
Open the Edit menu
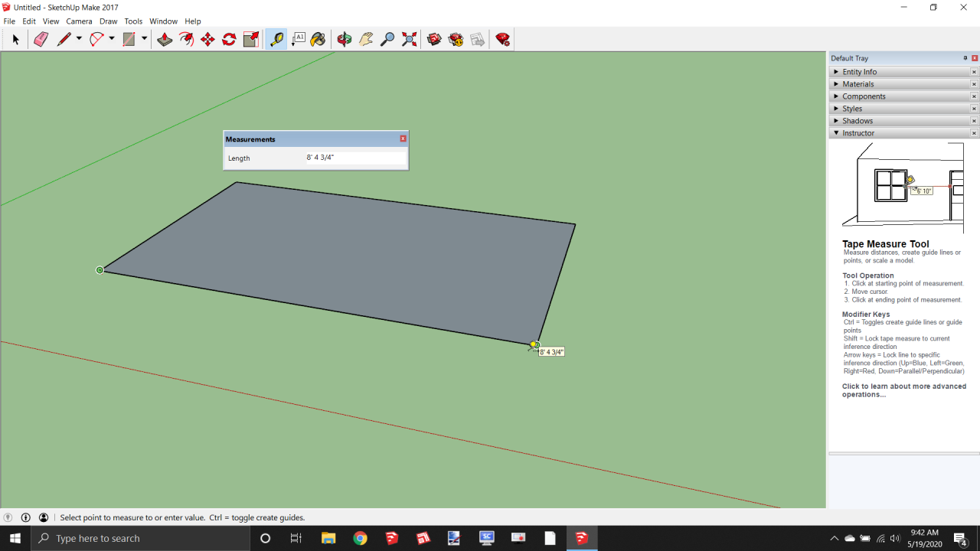(29, 21)
